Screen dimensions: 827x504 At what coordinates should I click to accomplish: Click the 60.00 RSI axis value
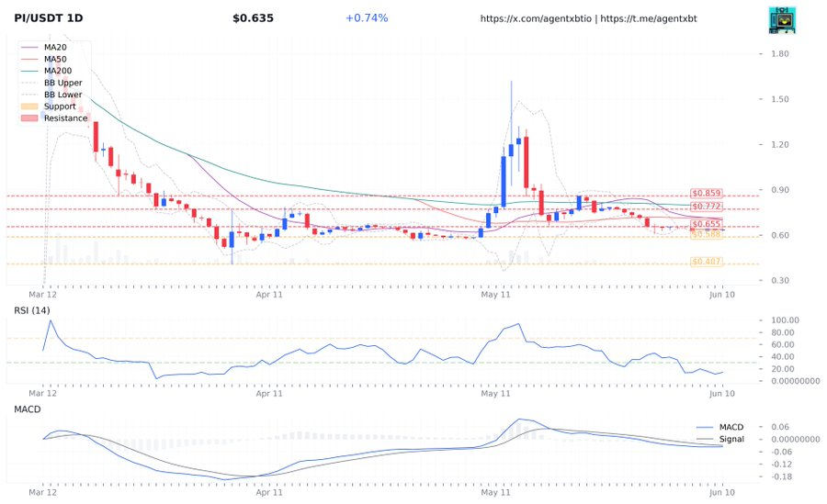(783, 345)
